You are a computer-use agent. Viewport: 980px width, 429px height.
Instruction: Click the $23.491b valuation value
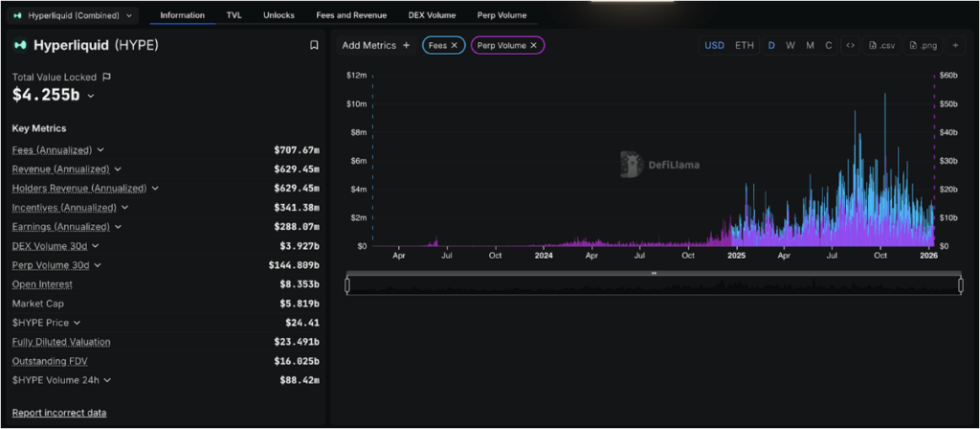[297, 342]
